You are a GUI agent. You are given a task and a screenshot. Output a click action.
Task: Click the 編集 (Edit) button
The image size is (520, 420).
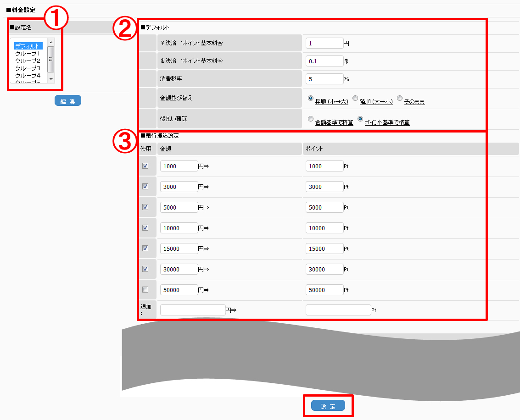click(67, 101)
